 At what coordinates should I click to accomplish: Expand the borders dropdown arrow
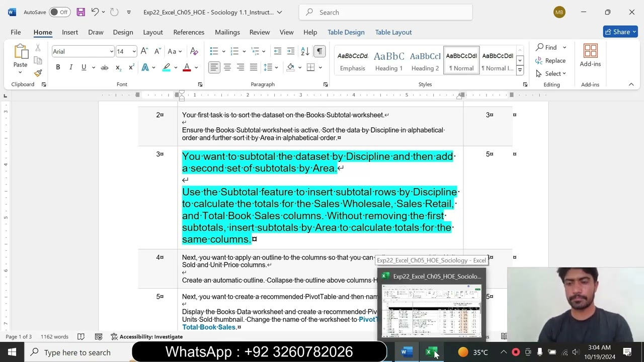click(320, 67)
